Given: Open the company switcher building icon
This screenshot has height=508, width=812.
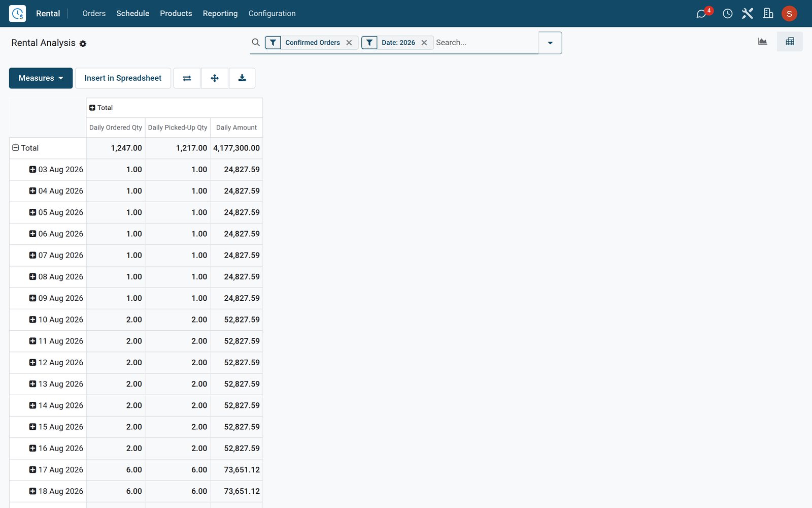Looking at the screenshot, I should [x=768, y=14].
